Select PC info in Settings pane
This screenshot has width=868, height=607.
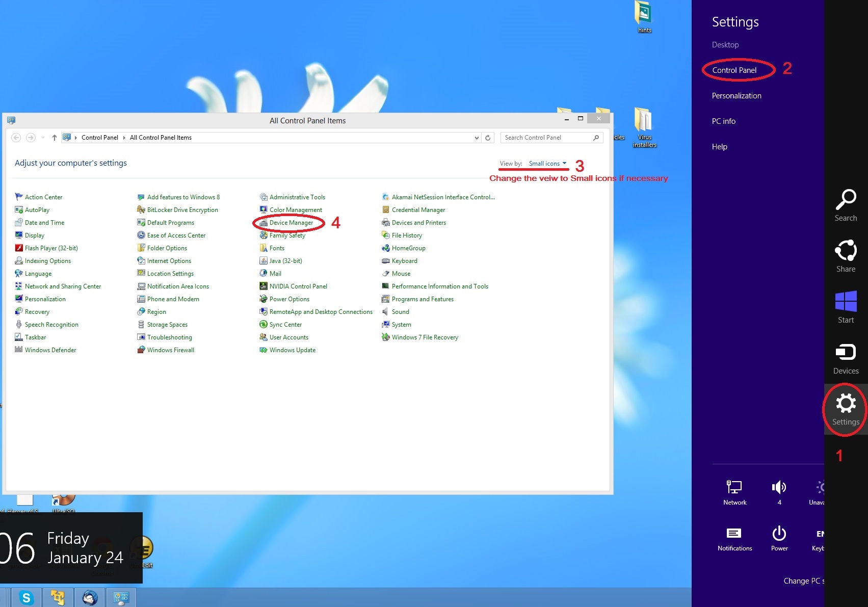[x=723, y=121]
